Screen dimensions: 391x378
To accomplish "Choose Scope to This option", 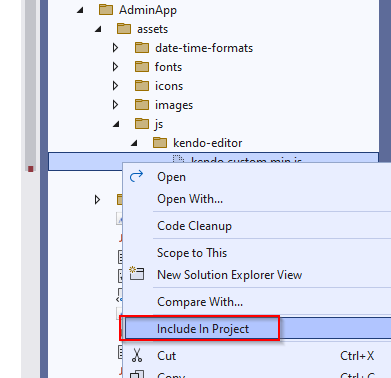I will [192, 253].
